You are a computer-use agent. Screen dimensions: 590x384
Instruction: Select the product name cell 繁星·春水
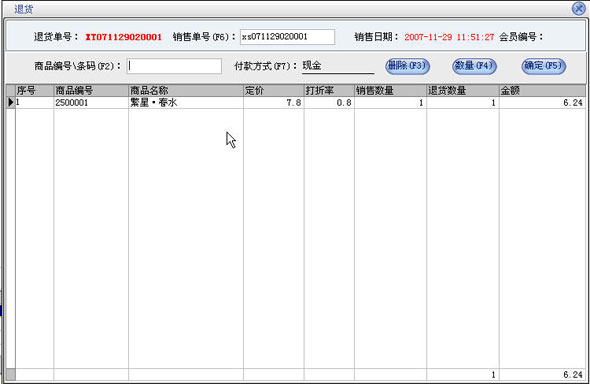(186, 103)
